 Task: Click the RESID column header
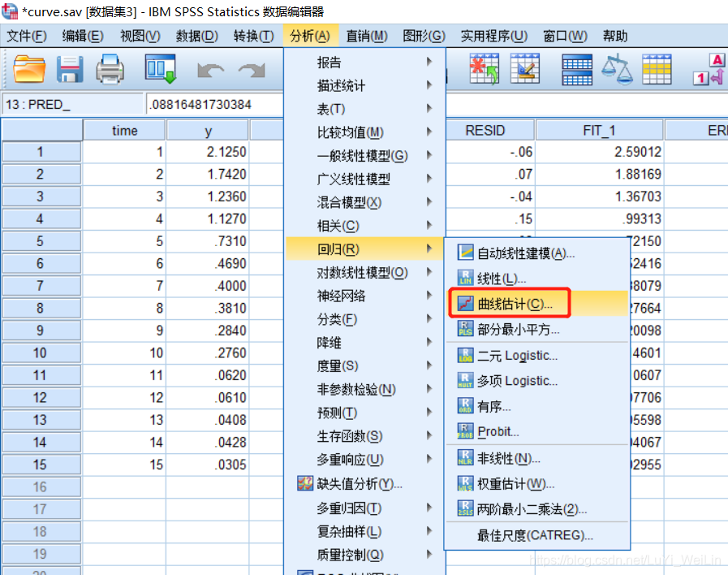click(490, 131)
